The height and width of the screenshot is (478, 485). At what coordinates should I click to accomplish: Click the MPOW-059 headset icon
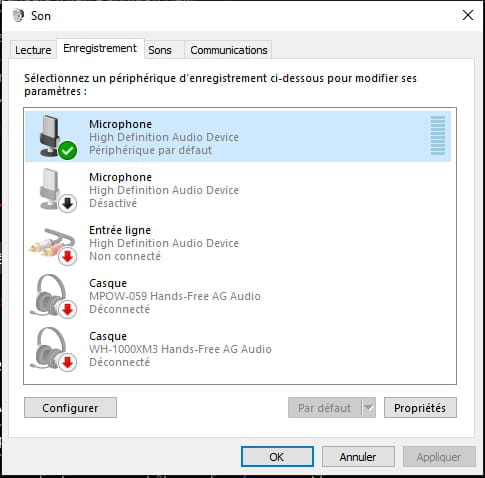(x=53, y=295)
